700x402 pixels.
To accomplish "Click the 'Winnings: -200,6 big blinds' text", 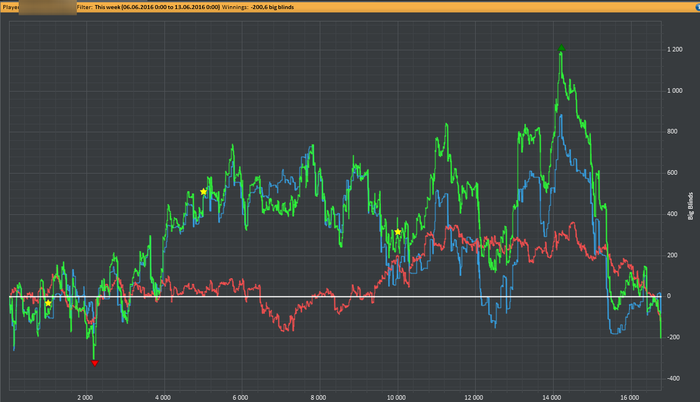I will pos(258,7).
